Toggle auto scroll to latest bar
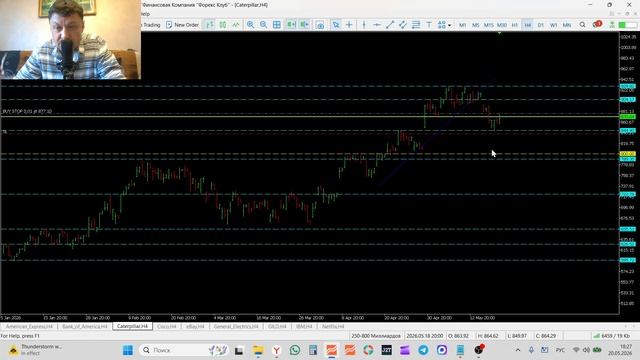This screenshot has height=360, width=640. 291,25
